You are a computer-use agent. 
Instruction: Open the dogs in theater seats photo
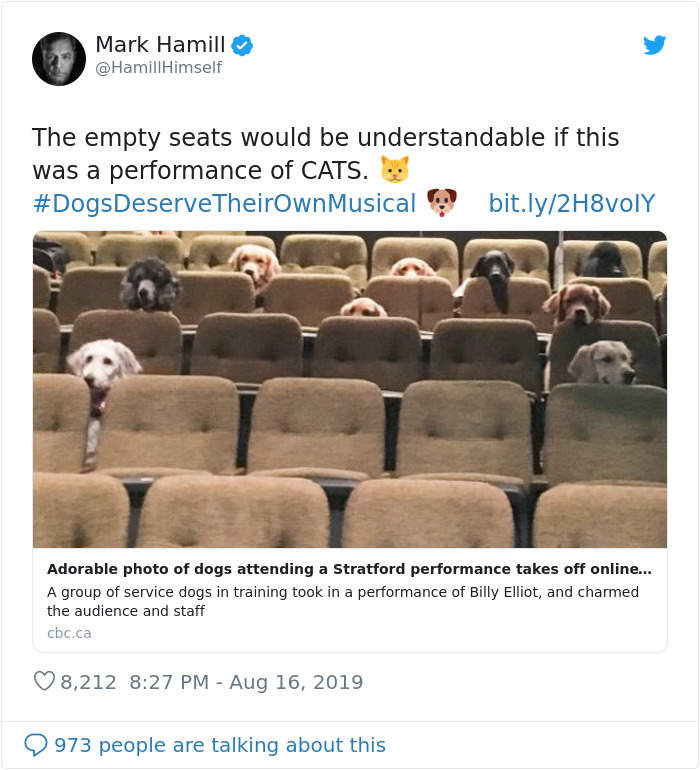pyautogui.click(x=350, y=390)
